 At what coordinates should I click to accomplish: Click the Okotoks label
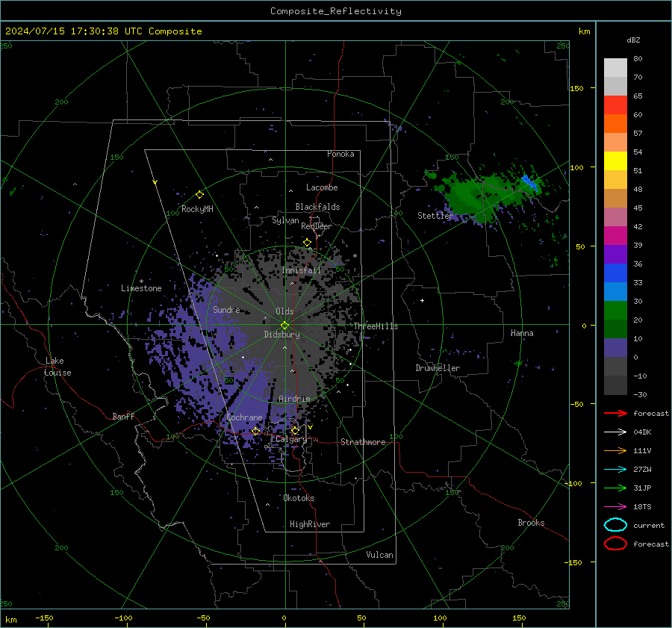299,498
